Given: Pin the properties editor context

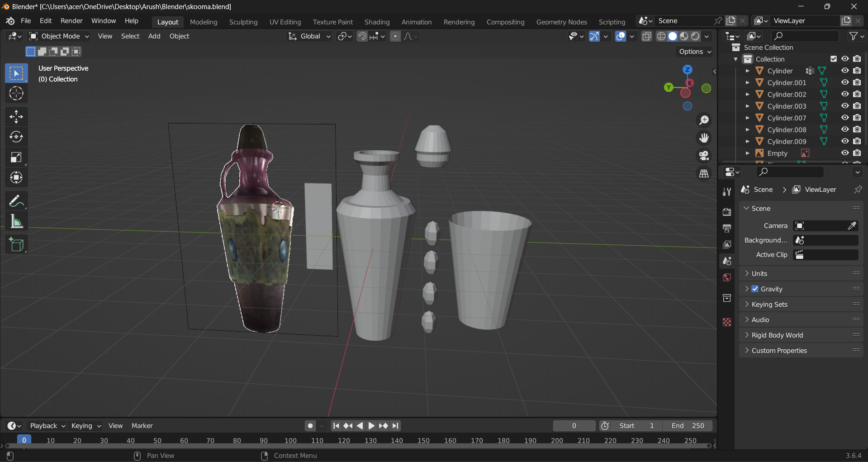Looking at the screenshot, I should coord(858,190).
